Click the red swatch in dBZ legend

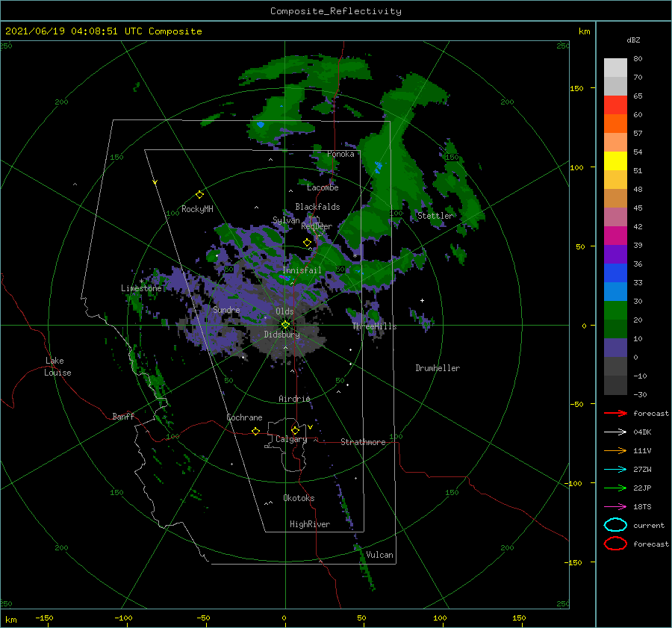(x=615, y=105)
